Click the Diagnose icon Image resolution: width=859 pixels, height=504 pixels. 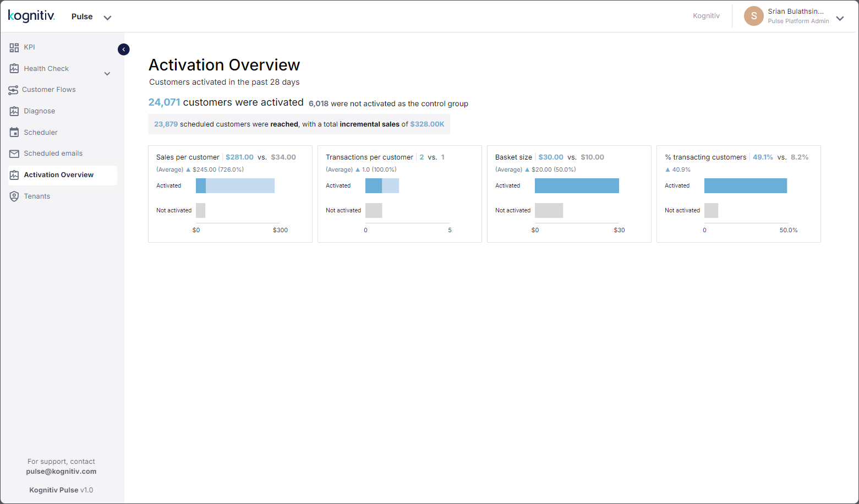pos(14,111)
